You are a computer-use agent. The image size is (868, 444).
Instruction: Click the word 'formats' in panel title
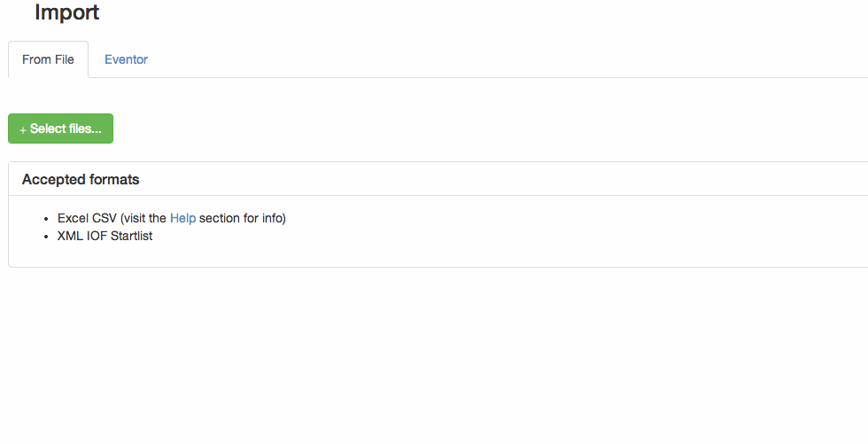tap(117, 179)
